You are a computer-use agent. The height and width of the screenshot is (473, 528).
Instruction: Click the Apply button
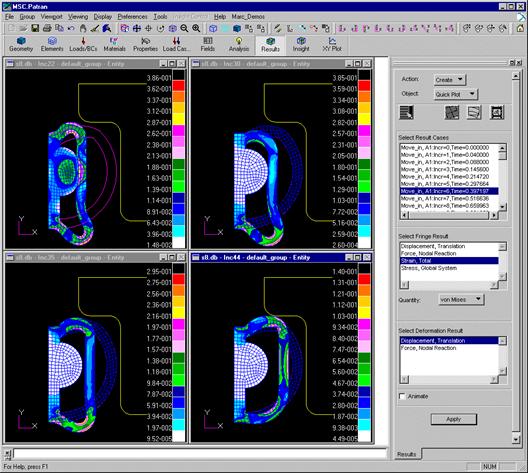pyautogui.click(x=454, y=419)
